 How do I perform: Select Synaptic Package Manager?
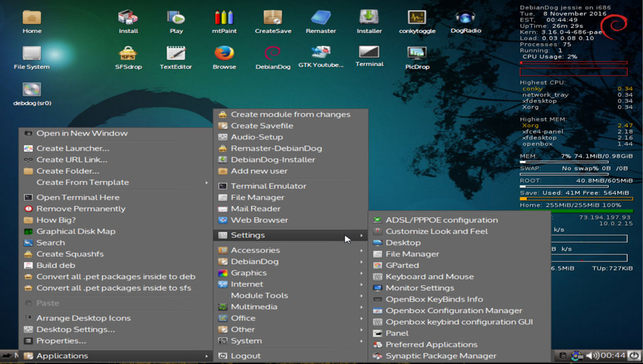coord(459,356)
